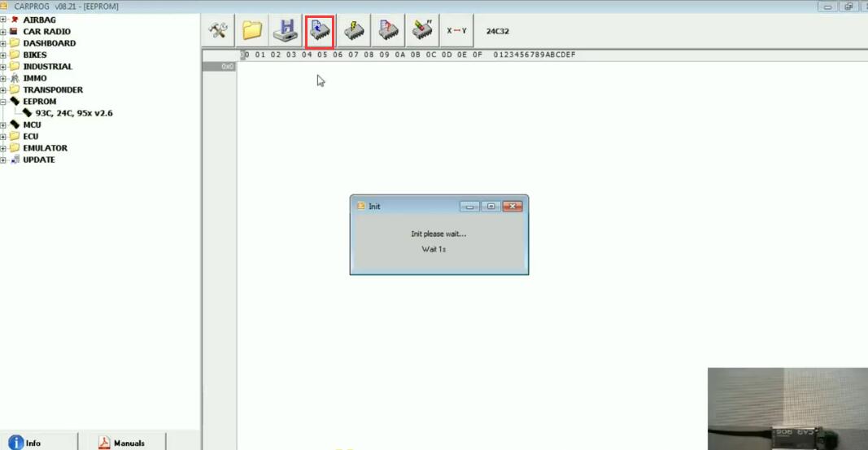
Task: Expand the DASHBOARD tree node
Action: coord(3,43)
